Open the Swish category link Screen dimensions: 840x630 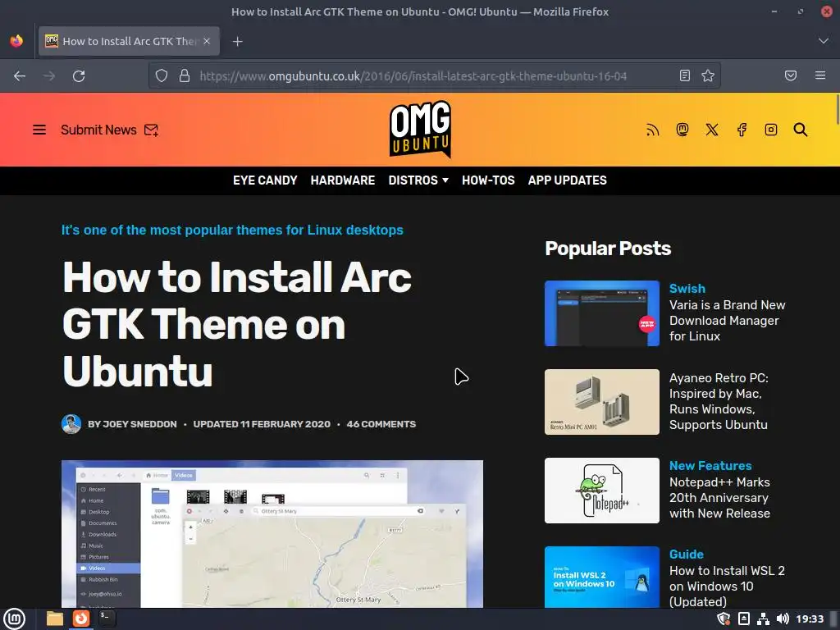click(x=687, y=288)
